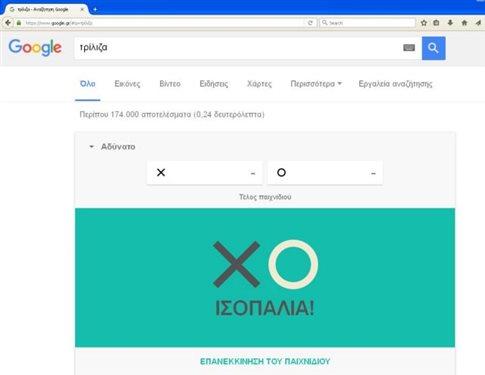
Task: Click the browser back arrow button
Action: tap(8, 23)
